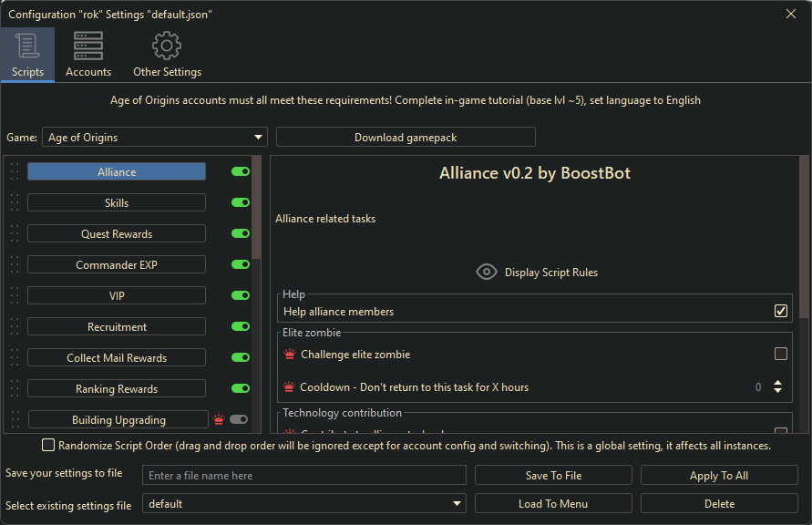The height and width of the screenshot is (525, 812).
Task: Click the flame icon beside Challenge elite zombie
Action: pos(289,354)
